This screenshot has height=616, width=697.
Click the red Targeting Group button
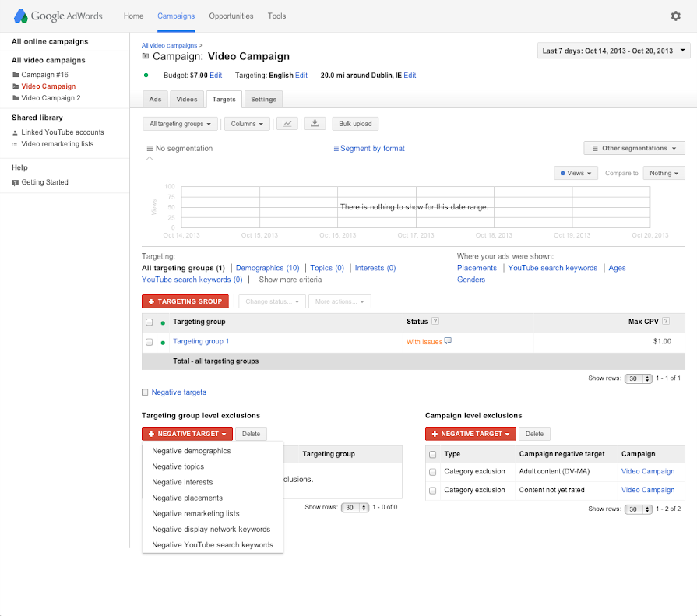click(185, 301)
